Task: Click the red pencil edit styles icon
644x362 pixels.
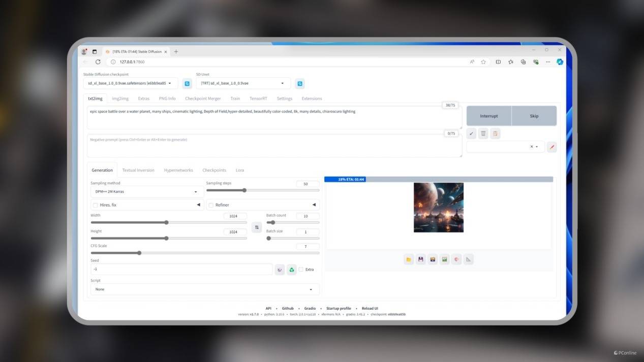Action: click(x=552, y=147)
